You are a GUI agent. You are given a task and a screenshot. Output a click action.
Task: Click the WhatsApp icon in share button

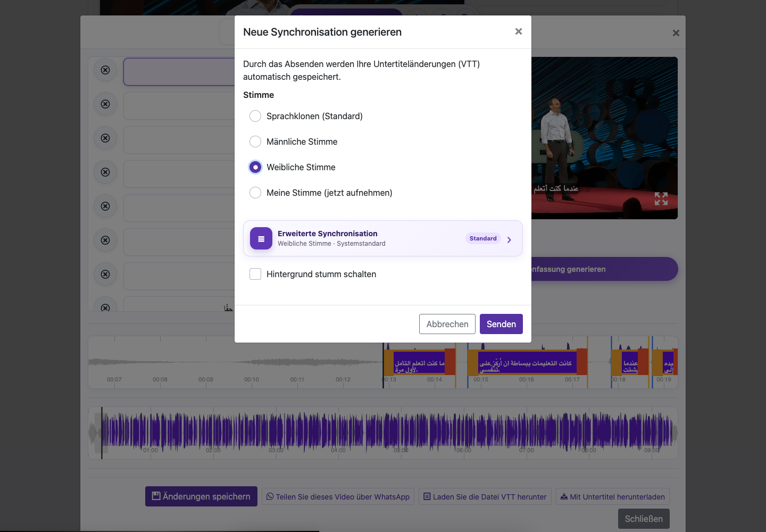pos(270,496)
